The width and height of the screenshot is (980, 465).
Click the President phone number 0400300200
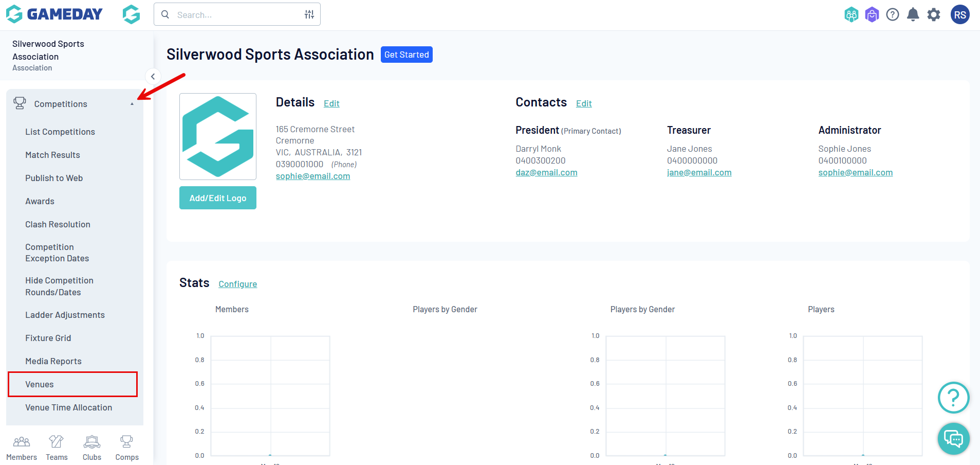coord(541,160)
